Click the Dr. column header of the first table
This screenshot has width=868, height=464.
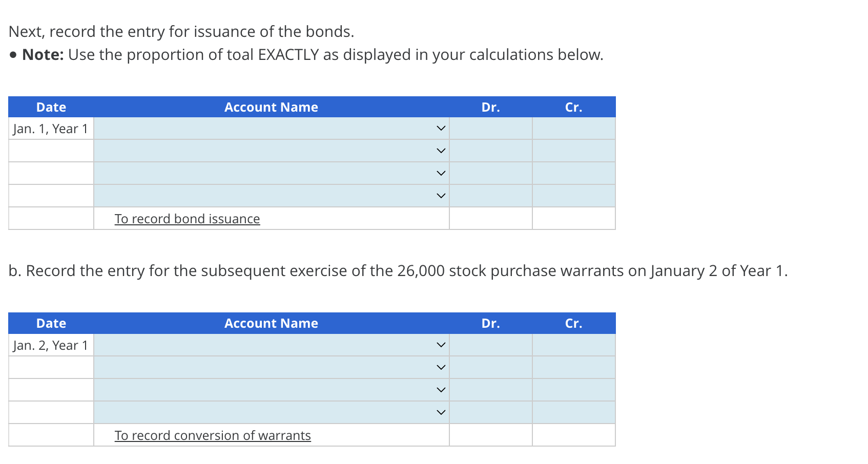click(490, 107)
